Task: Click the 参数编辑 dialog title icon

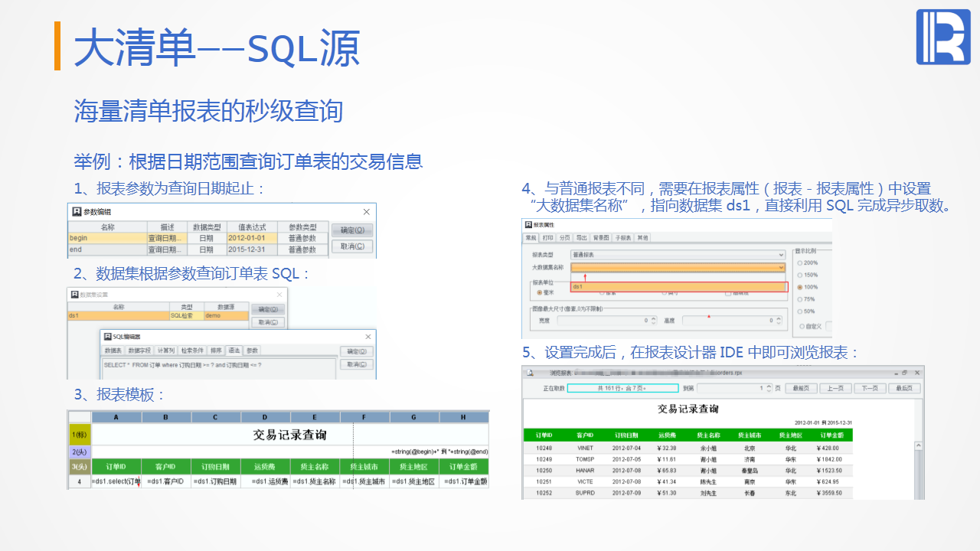Action: coord(77,212)
